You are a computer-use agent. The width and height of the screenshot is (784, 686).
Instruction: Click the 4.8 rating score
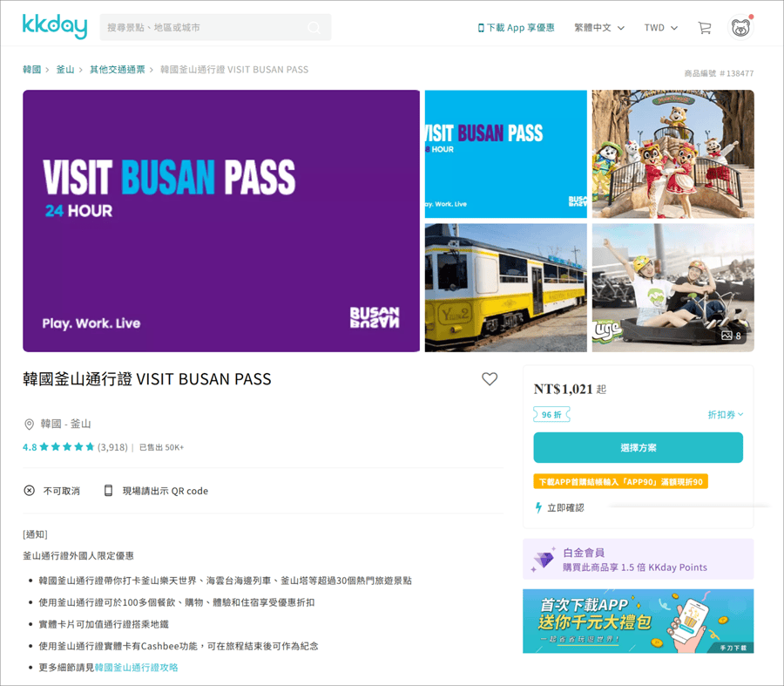pyautogui.click(x=30, y=447)
